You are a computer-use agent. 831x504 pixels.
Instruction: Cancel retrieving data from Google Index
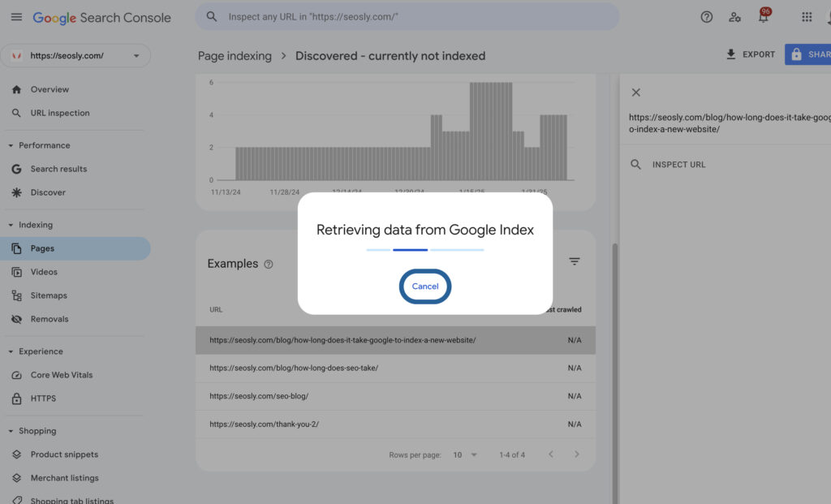pyautogui.click(x=424, y=286)
